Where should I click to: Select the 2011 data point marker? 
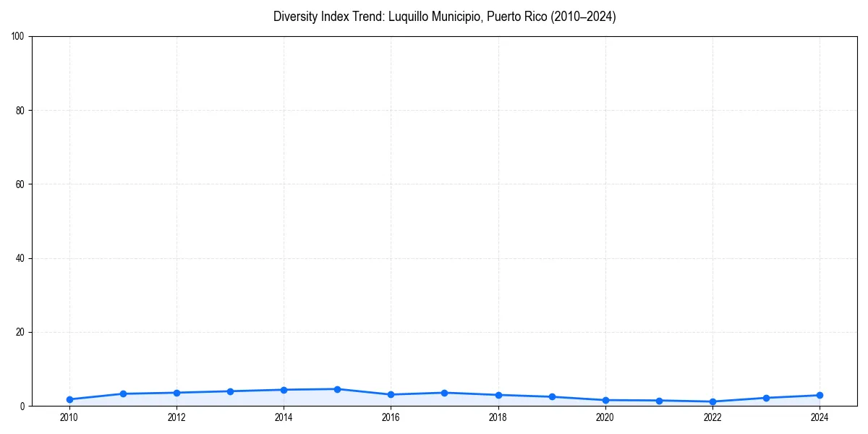pyautogui.click(x=123, y=393)
